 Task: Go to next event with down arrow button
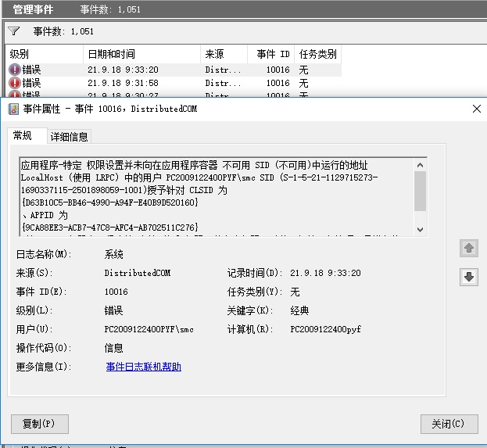pyautogui.click(x=469, y=277)
